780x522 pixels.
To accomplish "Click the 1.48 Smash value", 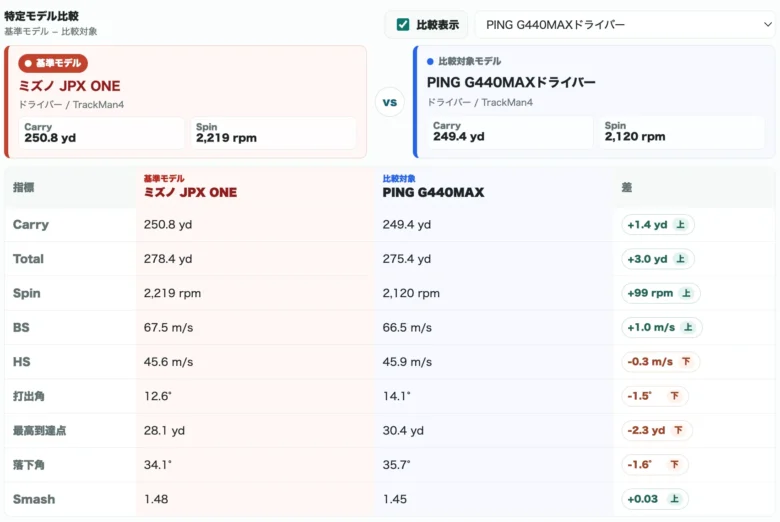I will [x=156, y=499].
